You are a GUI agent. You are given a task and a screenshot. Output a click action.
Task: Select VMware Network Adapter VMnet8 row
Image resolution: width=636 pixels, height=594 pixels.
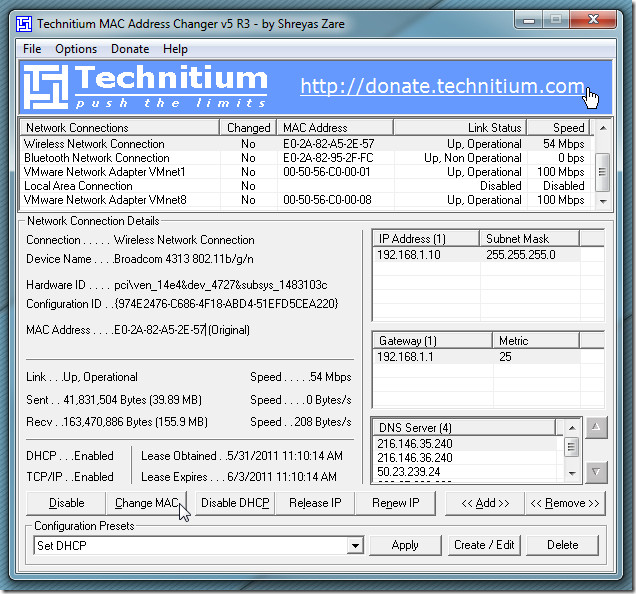point(305,200)
